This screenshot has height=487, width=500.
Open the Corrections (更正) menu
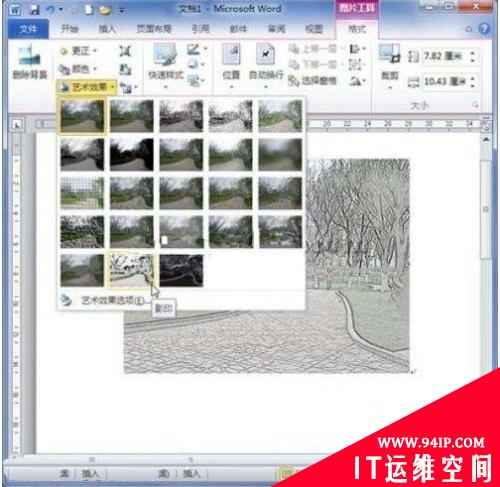point(78,51)
